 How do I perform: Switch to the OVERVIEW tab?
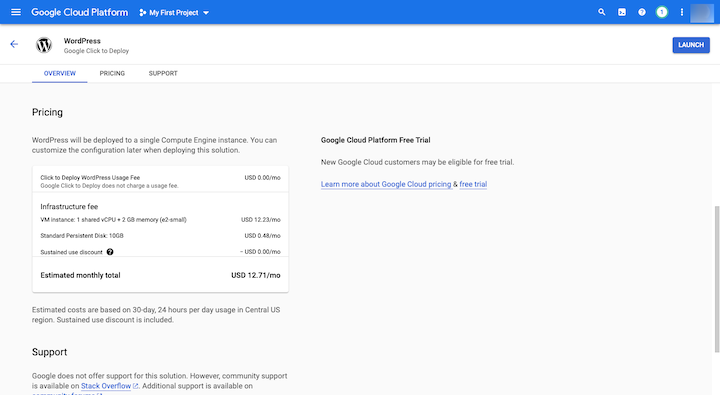(x=60, y=73)
